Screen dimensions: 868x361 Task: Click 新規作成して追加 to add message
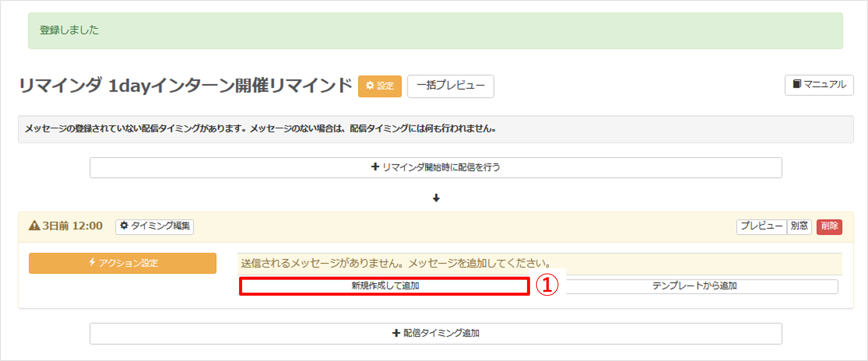point(385,286)
